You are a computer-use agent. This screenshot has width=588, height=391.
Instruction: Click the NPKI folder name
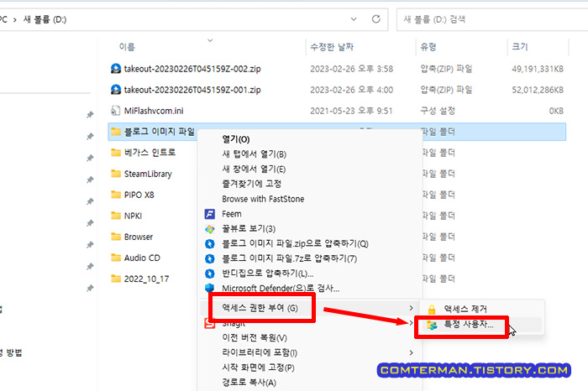click(133, 216)
